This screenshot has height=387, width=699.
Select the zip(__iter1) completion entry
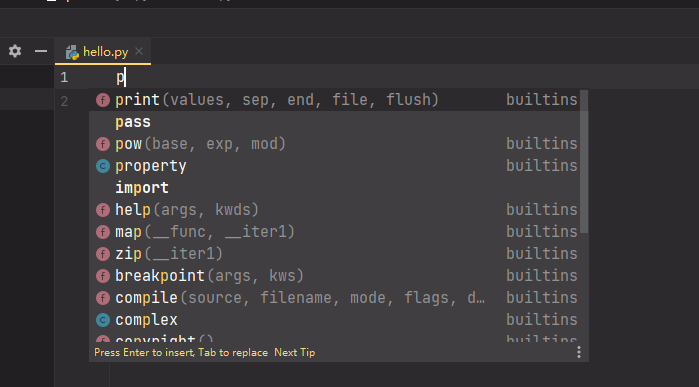tap(334, 254)
